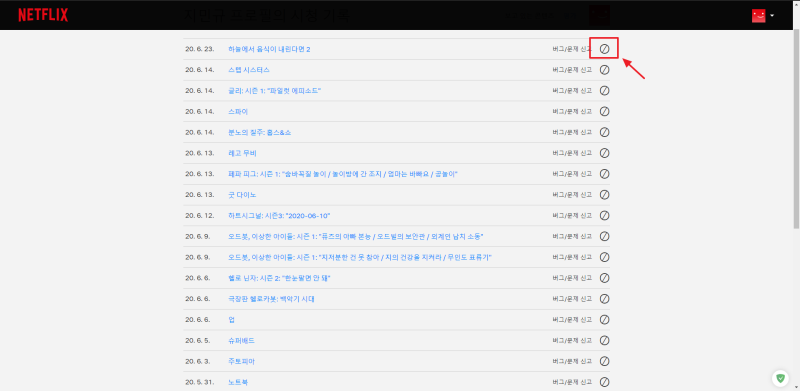Click date '20. 6. 12.' on 하트시그널 row
This screenshot has width=800, height=391.
tap(199, 215)
